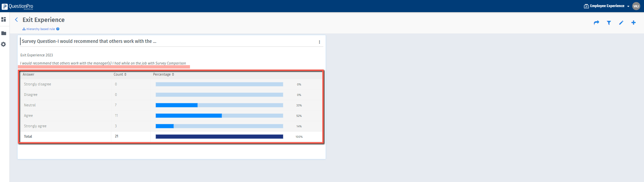The height and width of the screenshot is (182, 644).
Task: Click the QuestionPro Workforce logo
Action: tap(18, 6)
